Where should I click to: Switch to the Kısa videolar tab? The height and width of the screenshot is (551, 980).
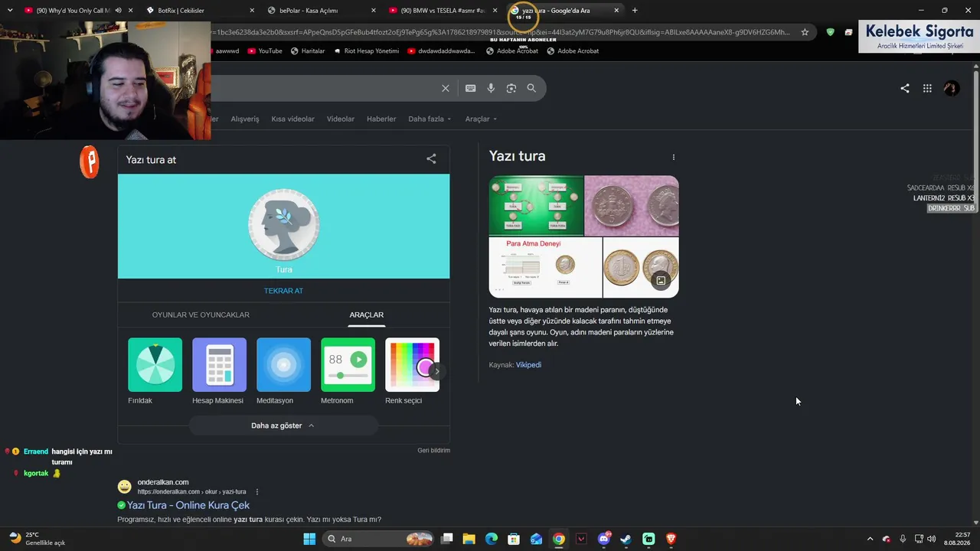(292, 119)
